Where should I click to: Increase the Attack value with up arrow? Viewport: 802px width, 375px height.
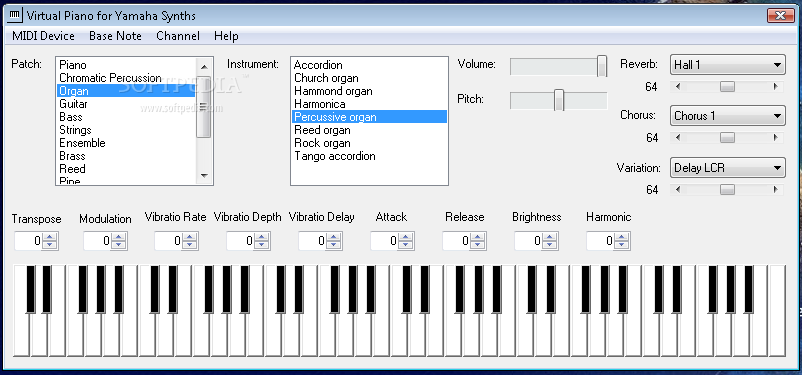pos(406,236)
